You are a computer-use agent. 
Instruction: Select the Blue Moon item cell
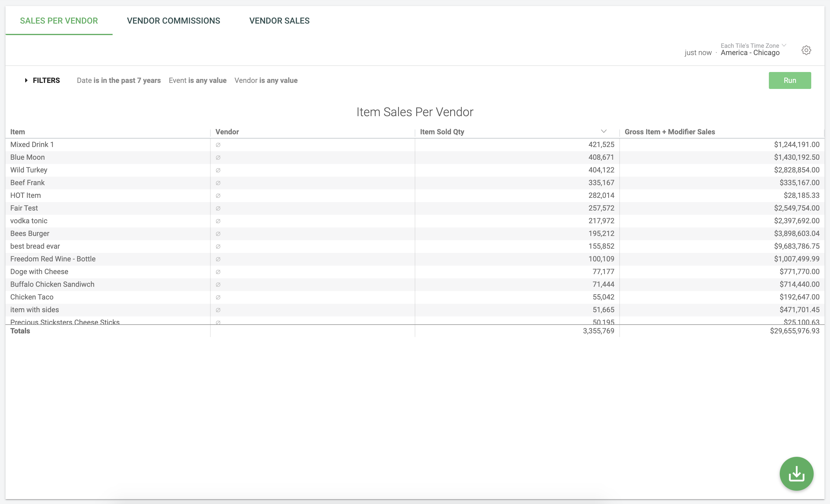click(x=108, y=157)
